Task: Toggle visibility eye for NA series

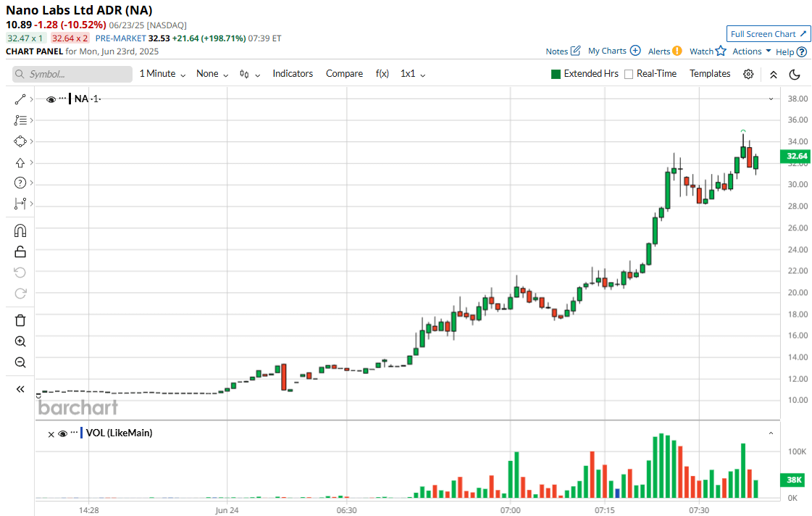Action: pyautogui.click(x=51, y=99)
